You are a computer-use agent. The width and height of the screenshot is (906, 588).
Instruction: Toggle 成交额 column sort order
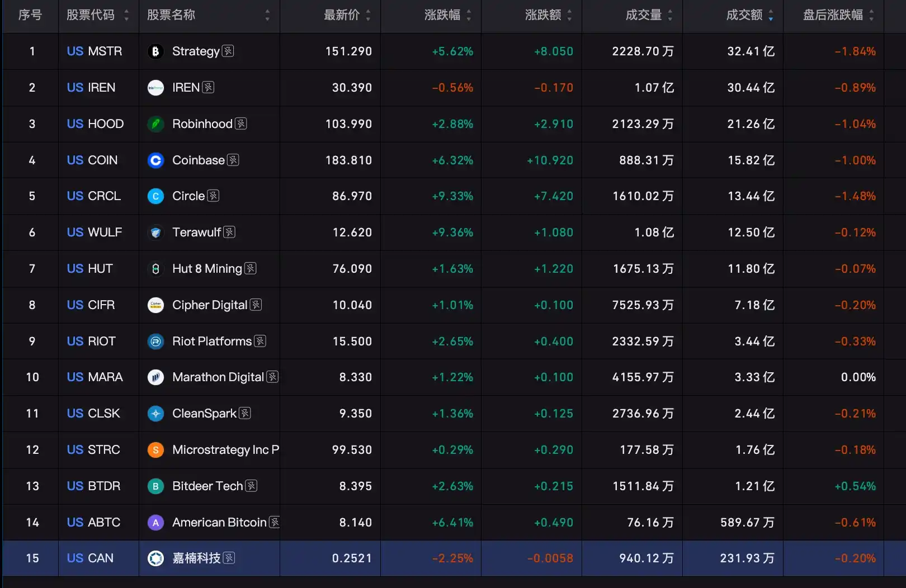771,15
